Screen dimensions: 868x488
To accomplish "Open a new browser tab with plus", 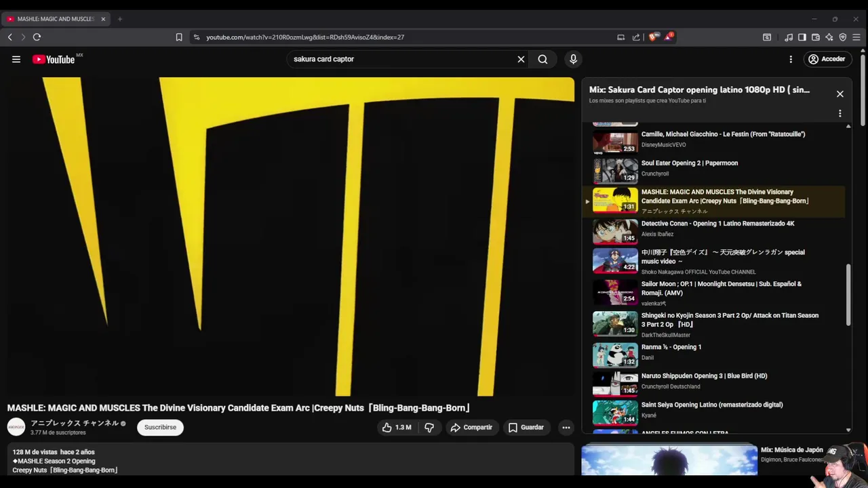I will click(119, 19).
